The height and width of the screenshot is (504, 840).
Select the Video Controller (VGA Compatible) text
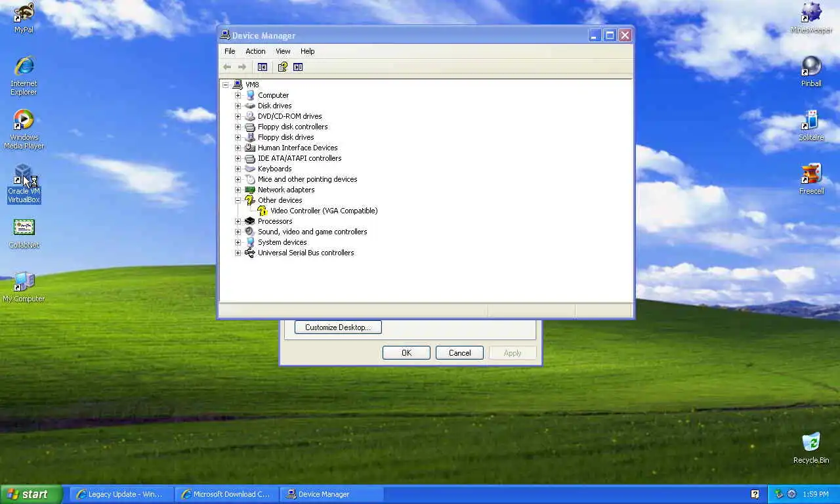pyautogui.click(x=324, y=211)
